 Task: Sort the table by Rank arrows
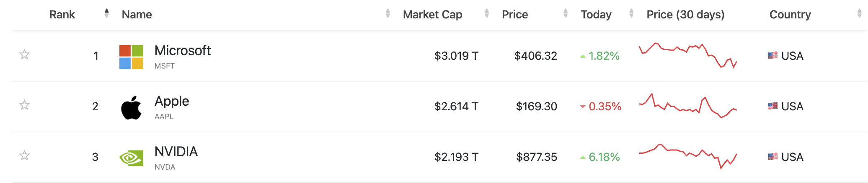pyautogui.click(x=106, y=14)
